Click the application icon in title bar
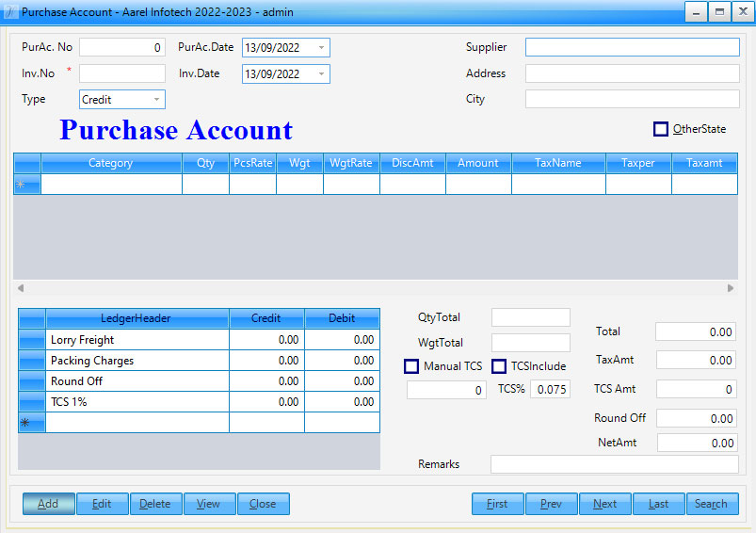Image resolution: width=756 pixels, height=533 pixels. pyautogui.click(x=9, y=11)
